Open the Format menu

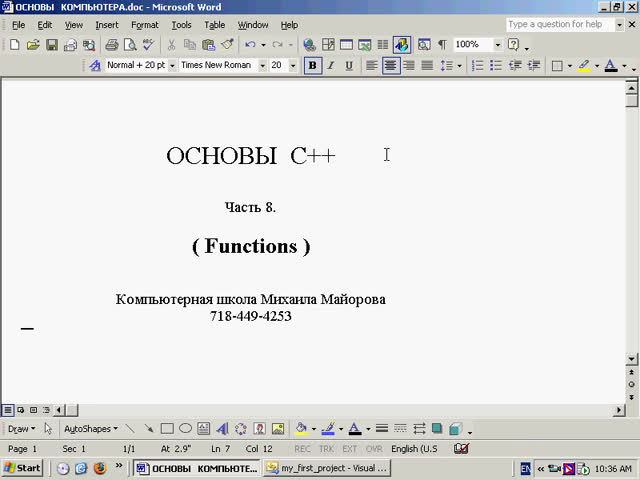click(144, 25)
